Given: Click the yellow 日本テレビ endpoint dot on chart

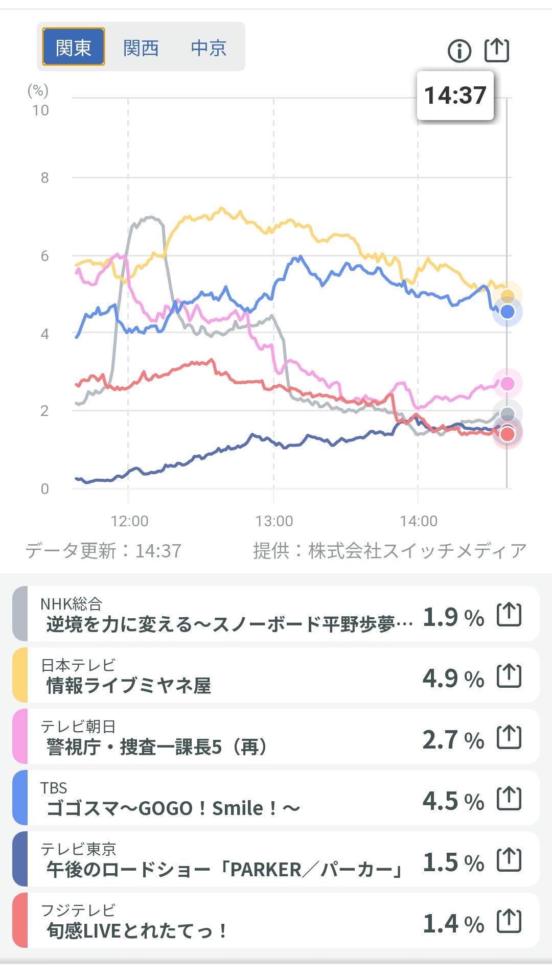Looking at the screenshot, I should point(507,295).
